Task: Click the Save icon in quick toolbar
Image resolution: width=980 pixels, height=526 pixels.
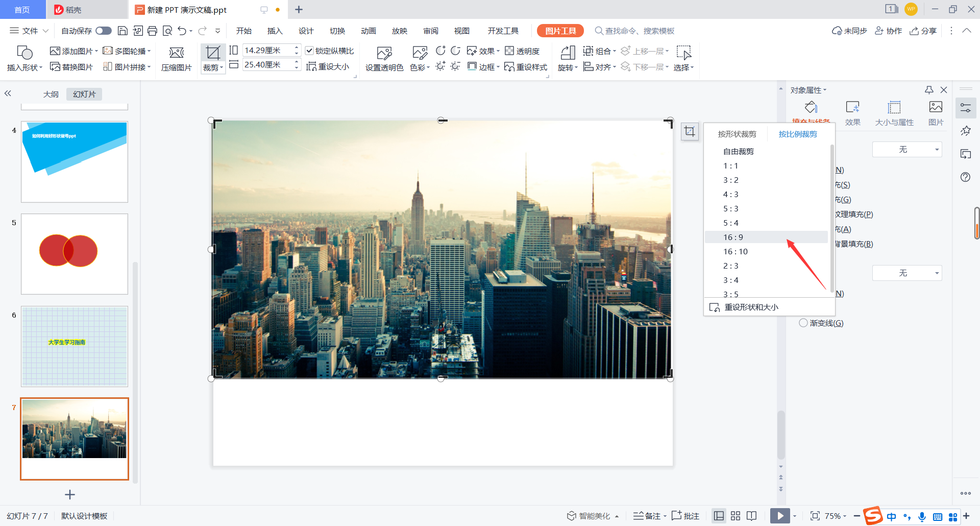Action: coord(122,31)
